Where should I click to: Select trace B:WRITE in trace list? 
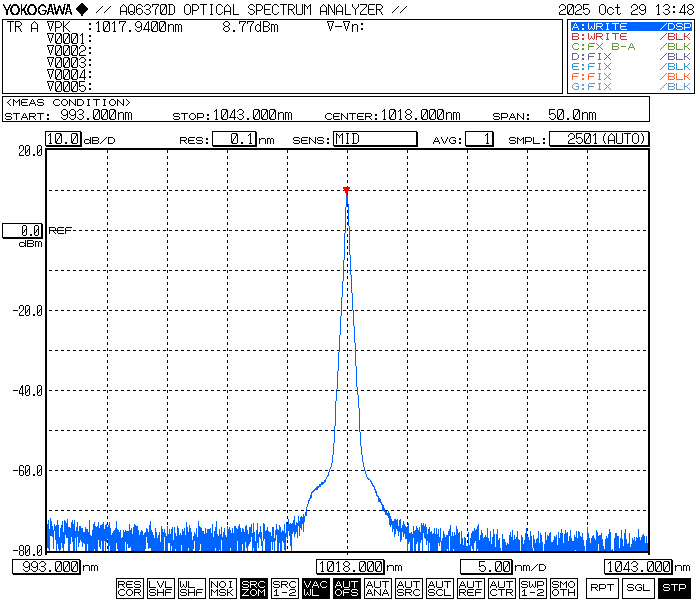[630, 36]
